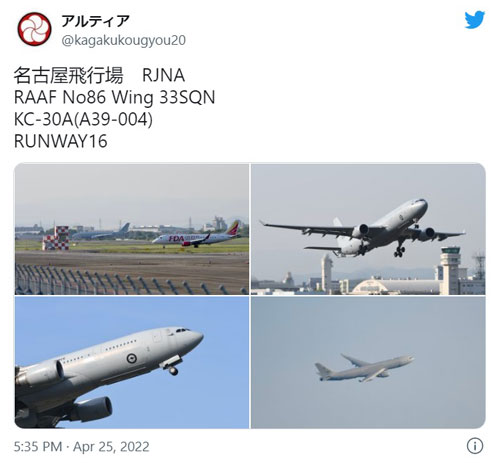The image size is (500, 463).
Task: Click the 名古屋飛行場 RJNA tweet text
Action: (x=99, y=75)
